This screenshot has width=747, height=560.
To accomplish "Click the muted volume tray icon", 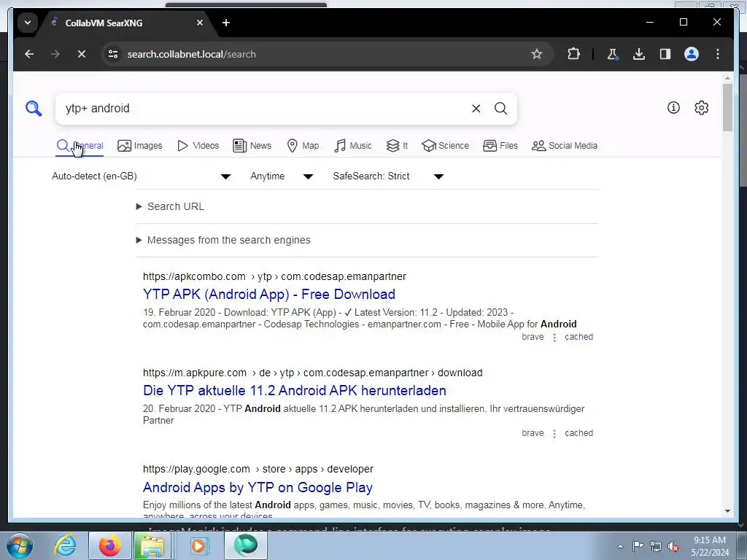I will tap(673, 547).
